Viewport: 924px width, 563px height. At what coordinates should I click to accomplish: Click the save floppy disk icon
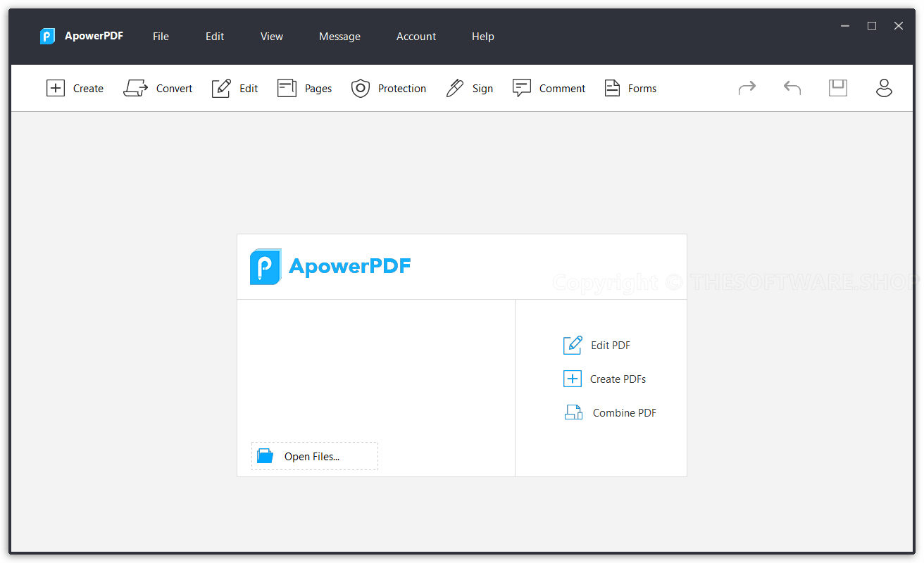coord(838,88)
